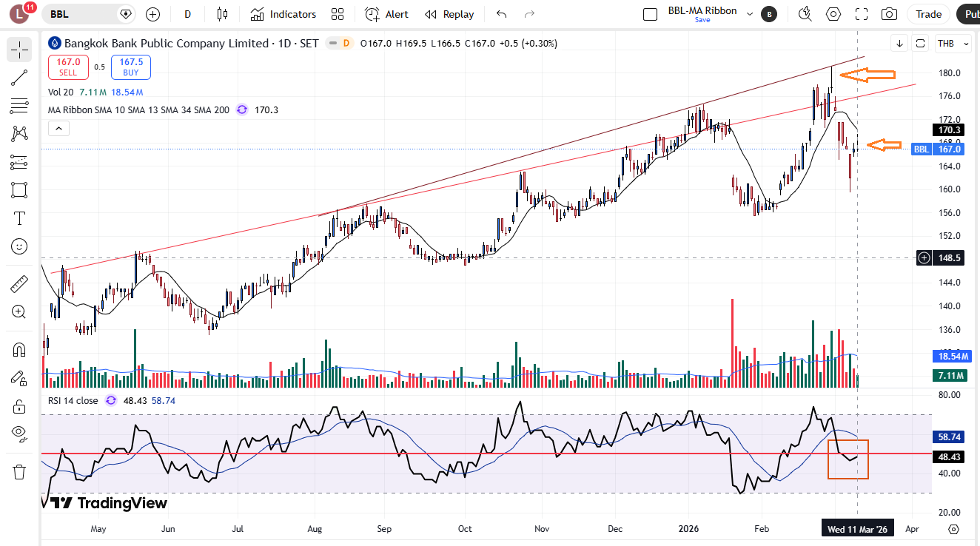980x546 pixels.
Task: Toggle the layout sync icon next to THB
Action: pyautogui.click(x=920, y=44)
